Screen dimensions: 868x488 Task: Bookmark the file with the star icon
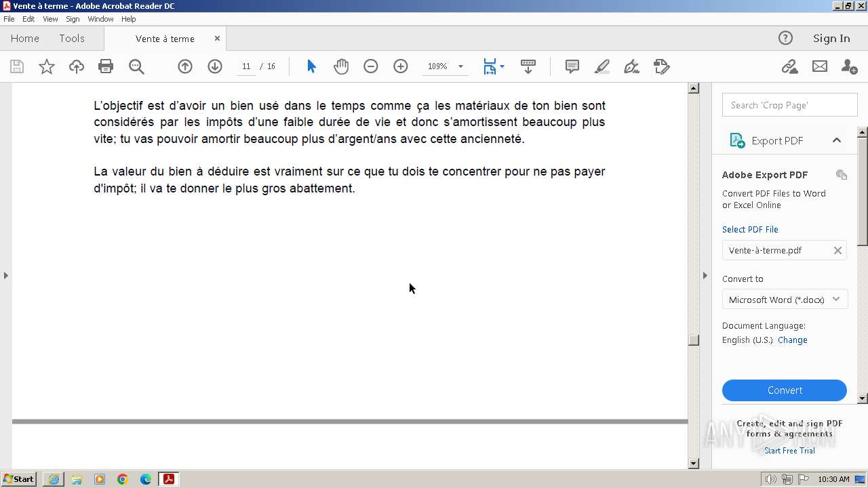(47, 66)
